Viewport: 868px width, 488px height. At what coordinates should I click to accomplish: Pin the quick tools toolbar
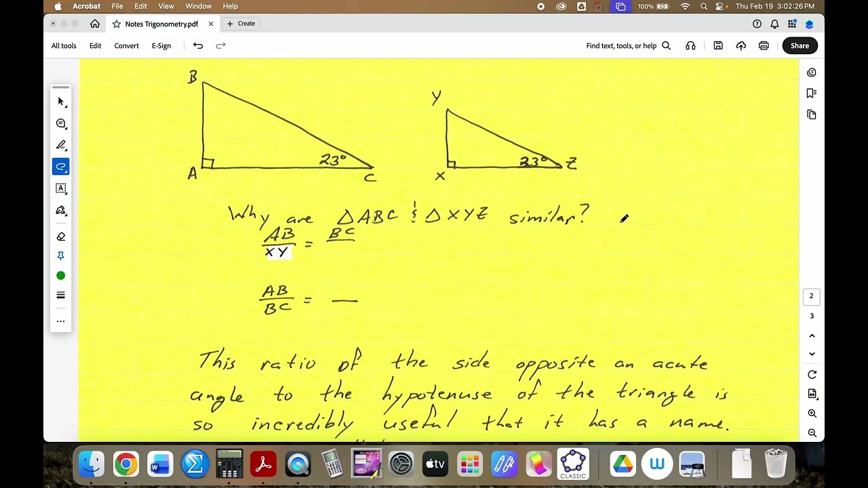click(61, 256)
